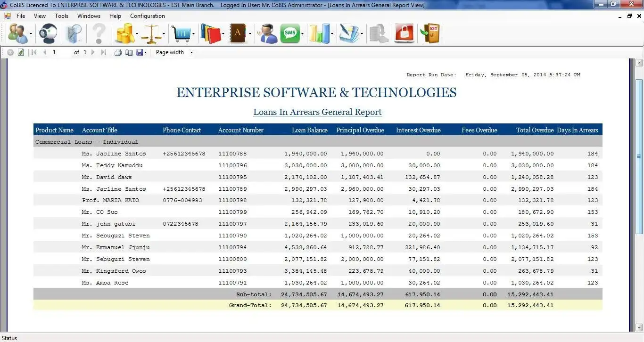The width and height of the screenshot is (644, 342).
Task: Click the red padlock lock icon
Action: 404,33
